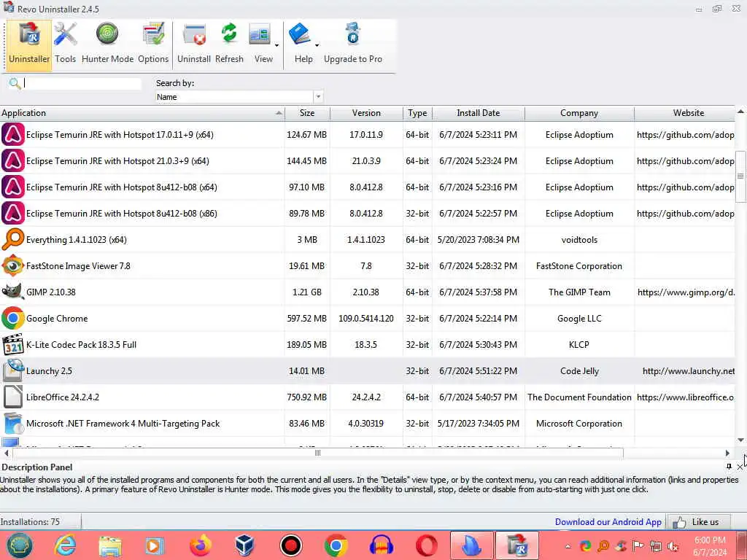Refresh the installed programs list

click(x=229, y=44)
